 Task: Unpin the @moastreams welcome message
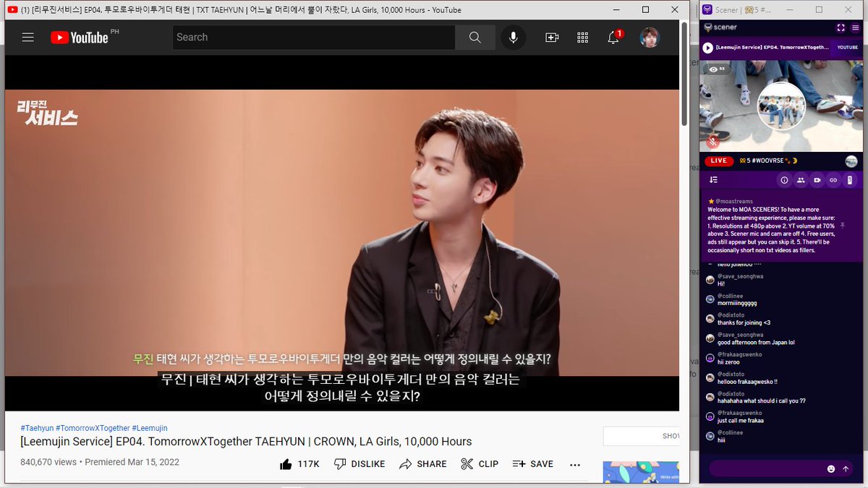coord(843,226)
